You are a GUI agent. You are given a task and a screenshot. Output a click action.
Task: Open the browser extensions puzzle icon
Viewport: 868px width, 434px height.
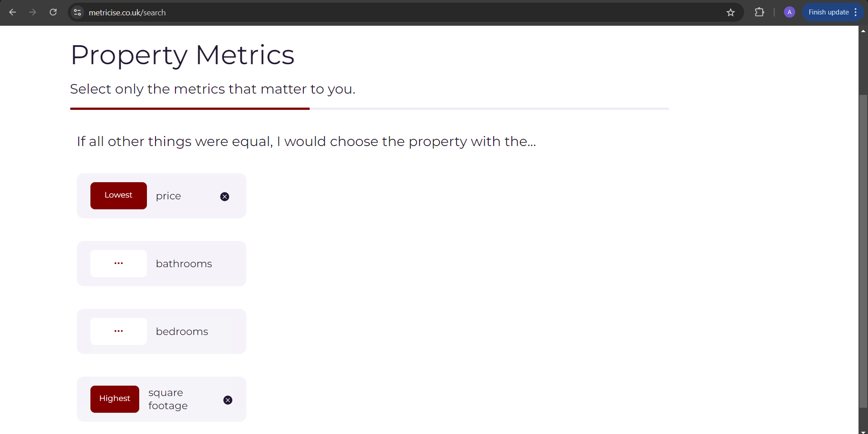(x=759, y=12)
